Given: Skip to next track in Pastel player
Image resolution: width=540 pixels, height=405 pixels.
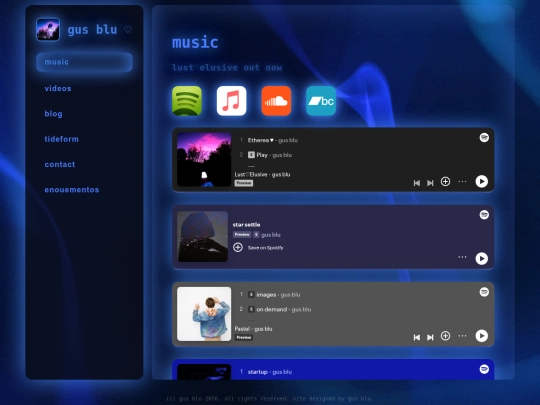Looking at the screenshot, I should pos(430,337).
